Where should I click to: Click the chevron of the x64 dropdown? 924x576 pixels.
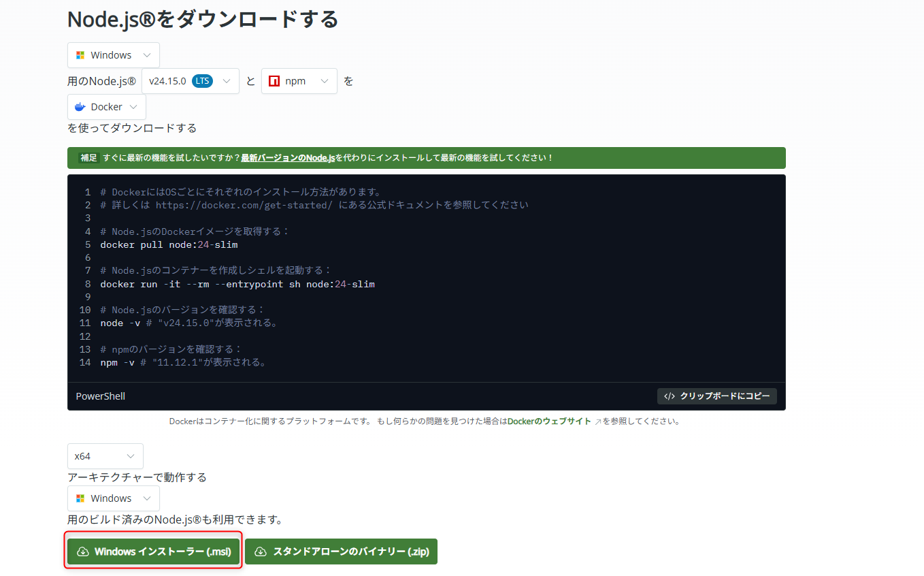pyautogui.click(x=130, y=456)
